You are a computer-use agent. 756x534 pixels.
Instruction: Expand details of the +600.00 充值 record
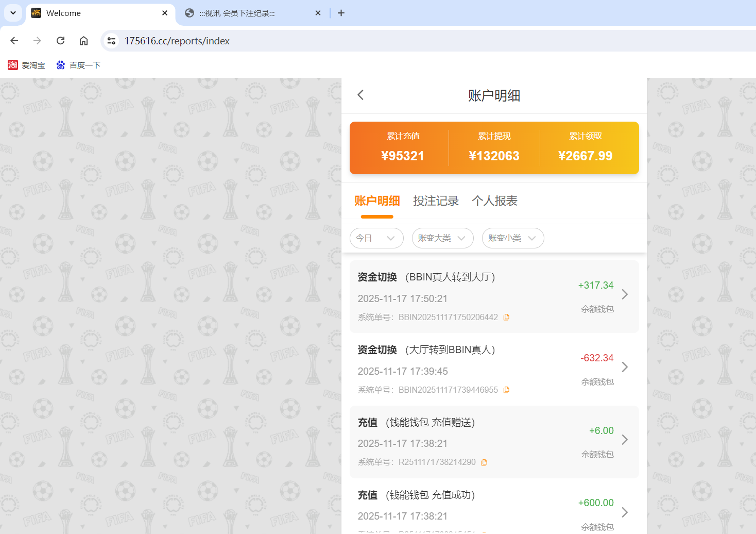point(625,512)
